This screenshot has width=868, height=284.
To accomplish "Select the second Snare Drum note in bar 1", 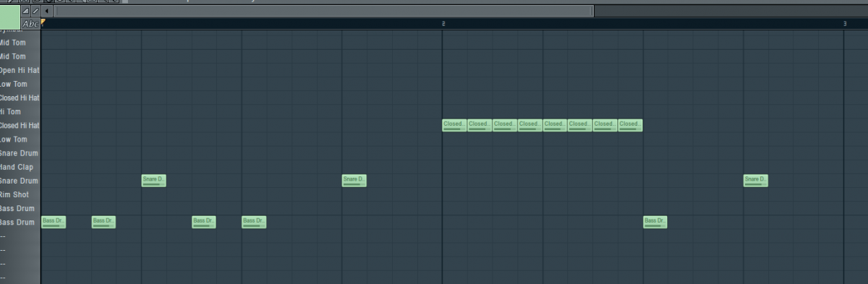I will pos(354,181).
